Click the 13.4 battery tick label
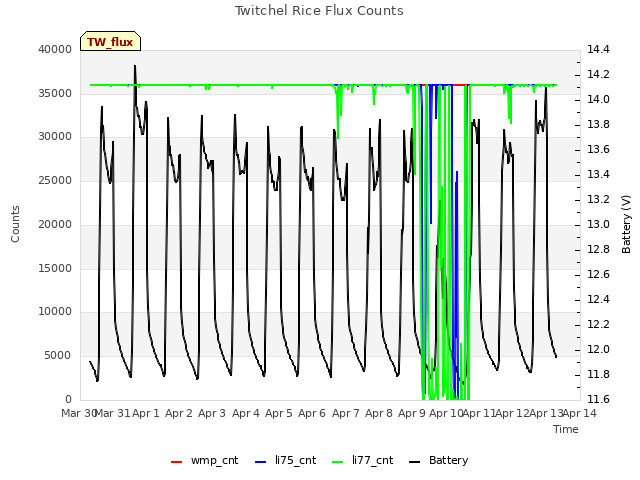Image resolution: width=640 pixels, height=480 pixels. click(598, 174)
